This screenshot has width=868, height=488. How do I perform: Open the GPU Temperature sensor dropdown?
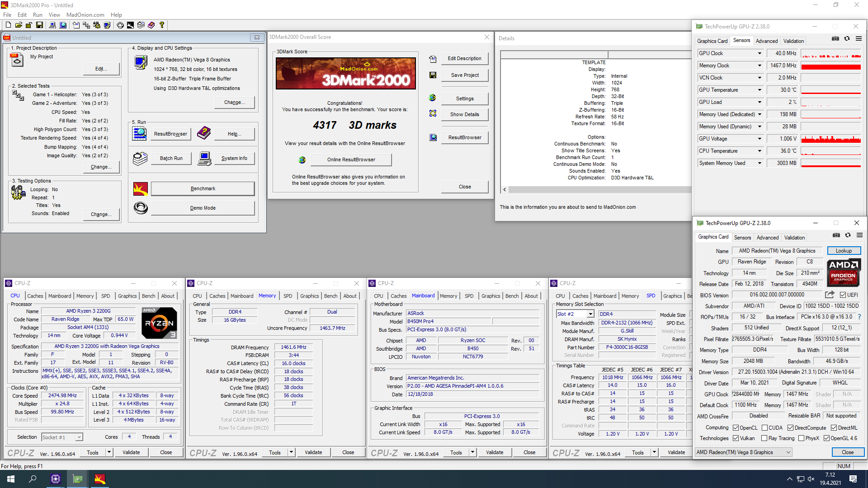click(759, 90)
